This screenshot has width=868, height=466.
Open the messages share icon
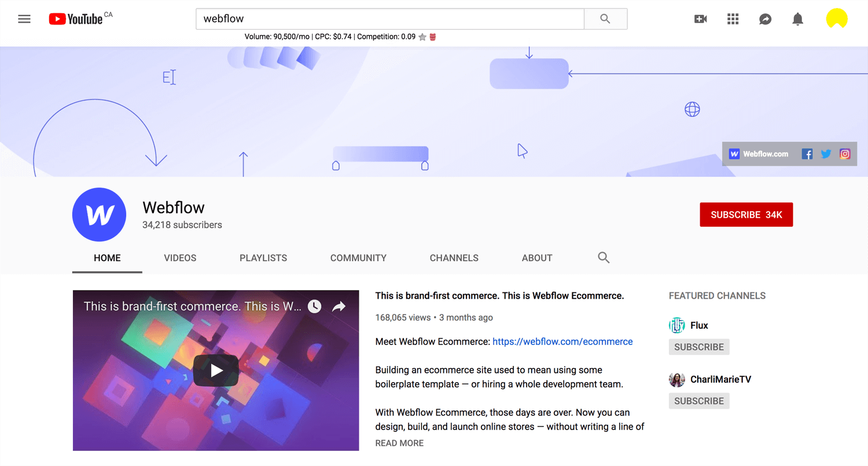tap(765, 19)
